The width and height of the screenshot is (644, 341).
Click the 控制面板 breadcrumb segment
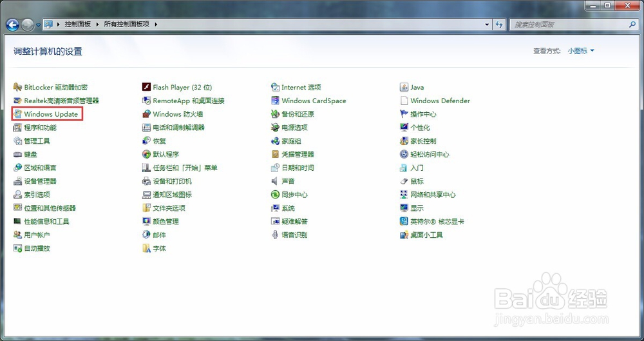pyautogui.click(x=78, y=24)
